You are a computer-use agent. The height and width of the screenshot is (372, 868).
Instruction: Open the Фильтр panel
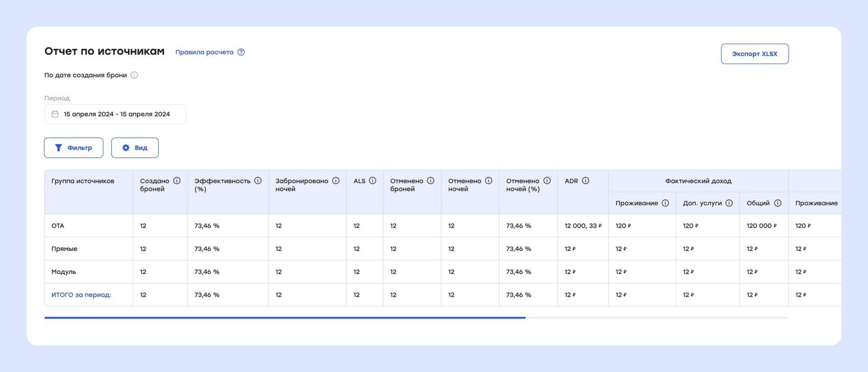point(74,148)
